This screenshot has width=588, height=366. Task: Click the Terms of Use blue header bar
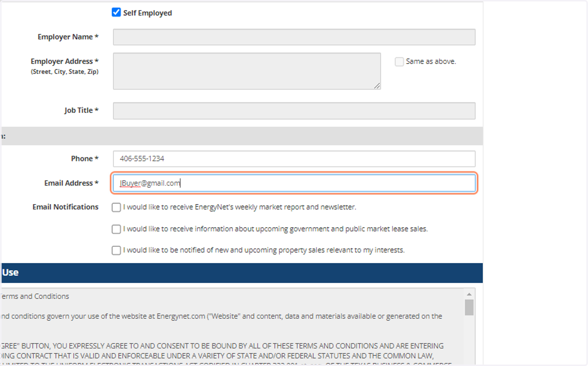tap(242, 273)
